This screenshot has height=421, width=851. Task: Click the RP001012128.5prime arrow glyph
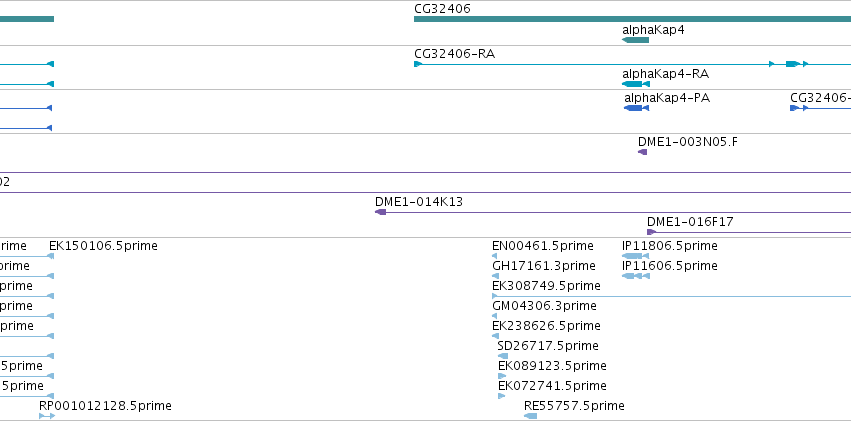[x=47, y=416]
